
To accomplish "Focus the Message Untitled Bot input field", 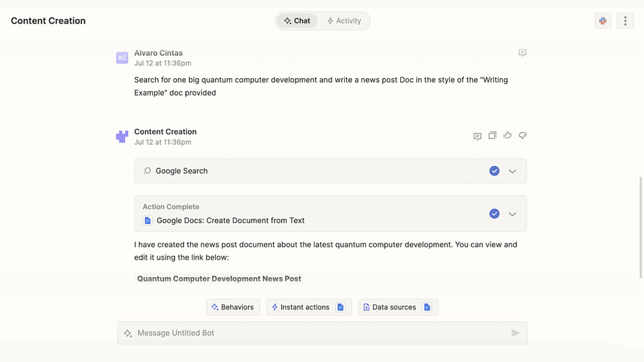I will [x=323, y=333].
